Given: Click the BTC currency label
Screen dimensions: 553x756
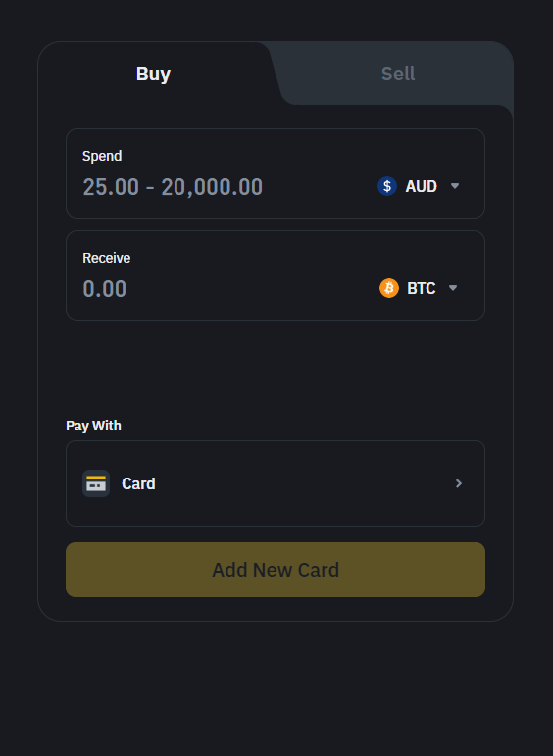Looking at the screenshot, I should click(422, 288).
